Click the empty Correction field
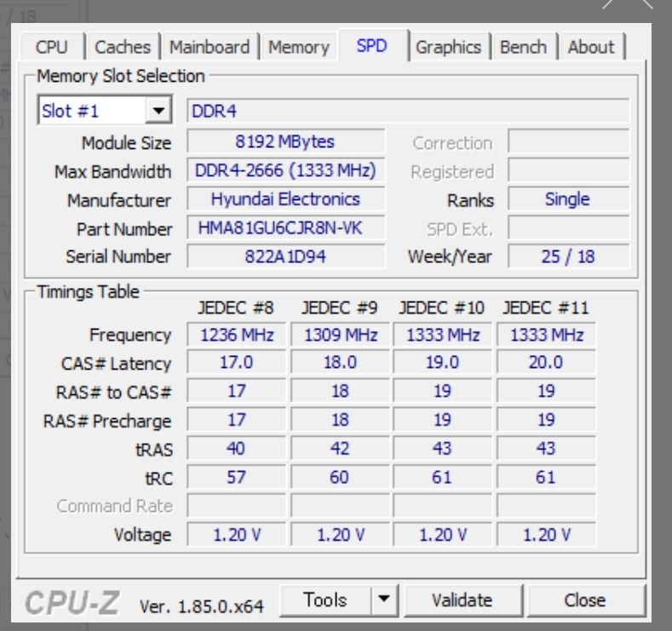 coord(568,141)
